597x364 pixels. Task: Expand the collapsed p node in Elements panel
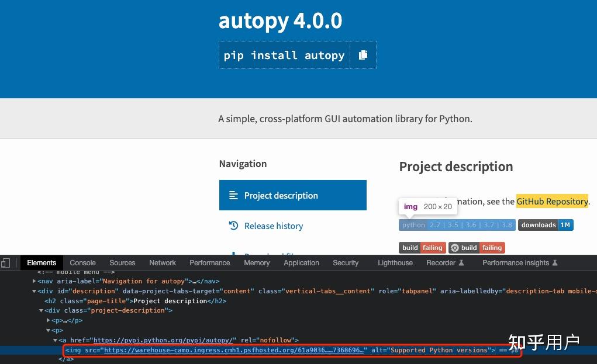point(49,320)
